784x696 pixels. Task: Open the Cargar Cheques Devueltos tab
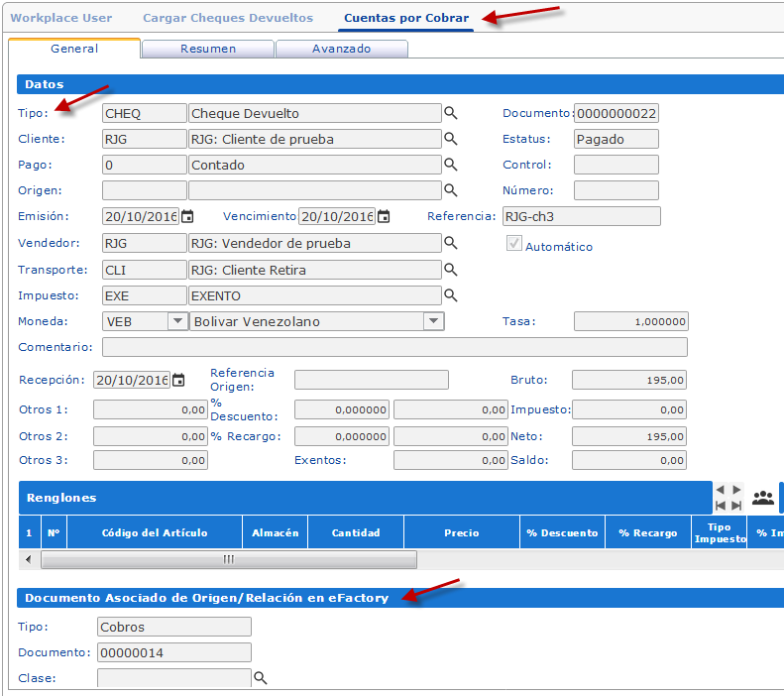click(x=228, y=18)
